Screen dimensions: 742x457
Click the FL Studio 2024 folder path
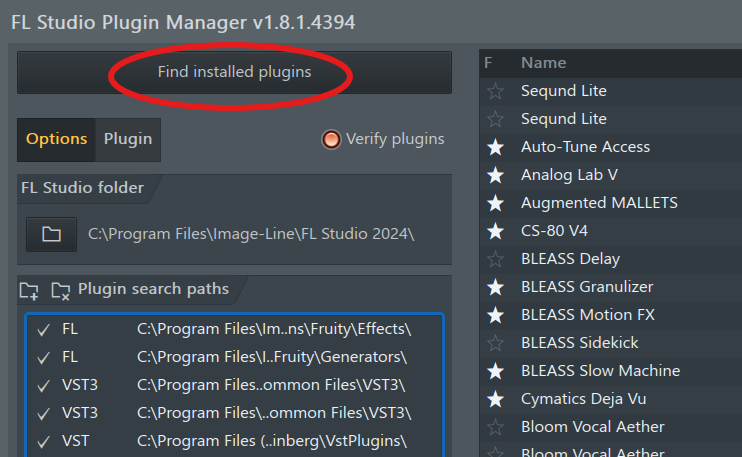pyautogui.click(x=251, y=234)
